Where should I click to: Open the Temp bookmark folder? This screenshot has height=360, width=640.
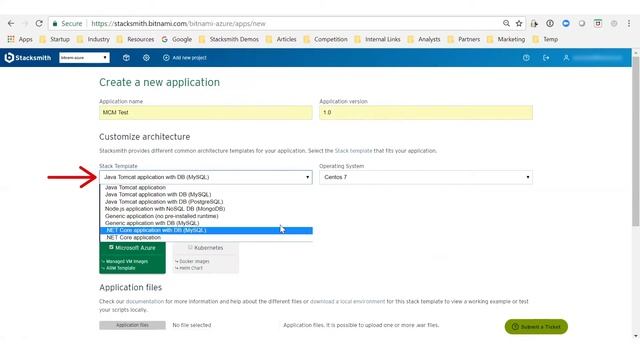pyautogui.click(x=545, y=39)
